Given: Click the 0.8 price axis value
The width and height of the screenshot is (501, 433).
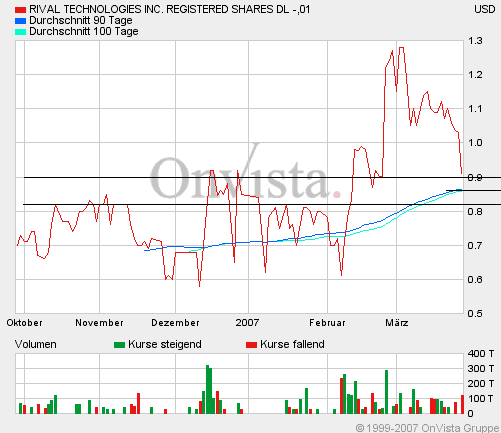Looking at the screenshot, I should click(x=475, y=211).
